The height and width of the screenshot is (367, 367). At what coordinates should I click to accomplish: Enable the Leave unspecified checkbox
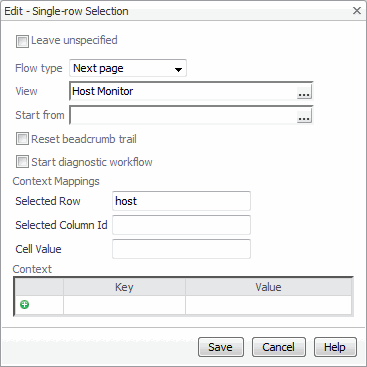[x=22, y=42]
